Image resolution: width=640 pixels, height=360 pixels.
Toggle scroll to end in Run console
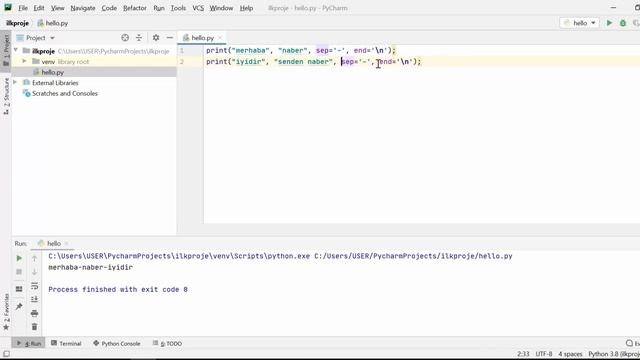click(x=34, y=299)
